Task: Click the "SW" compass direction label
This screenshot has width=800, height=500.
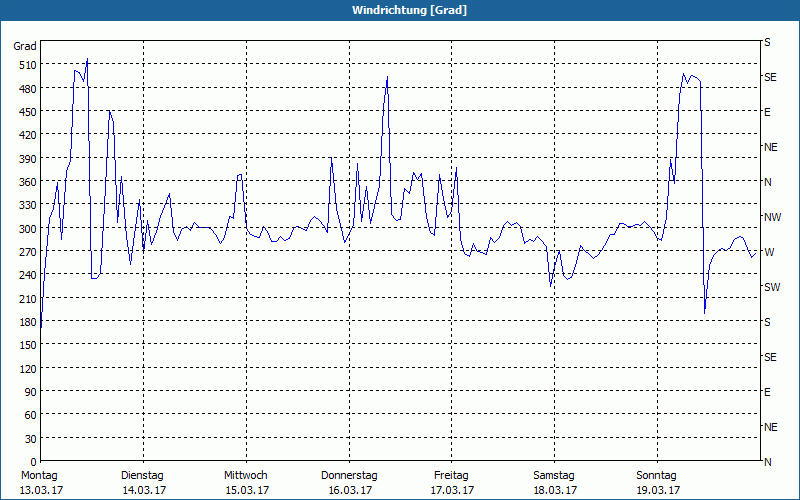Action: coord(772,287)
